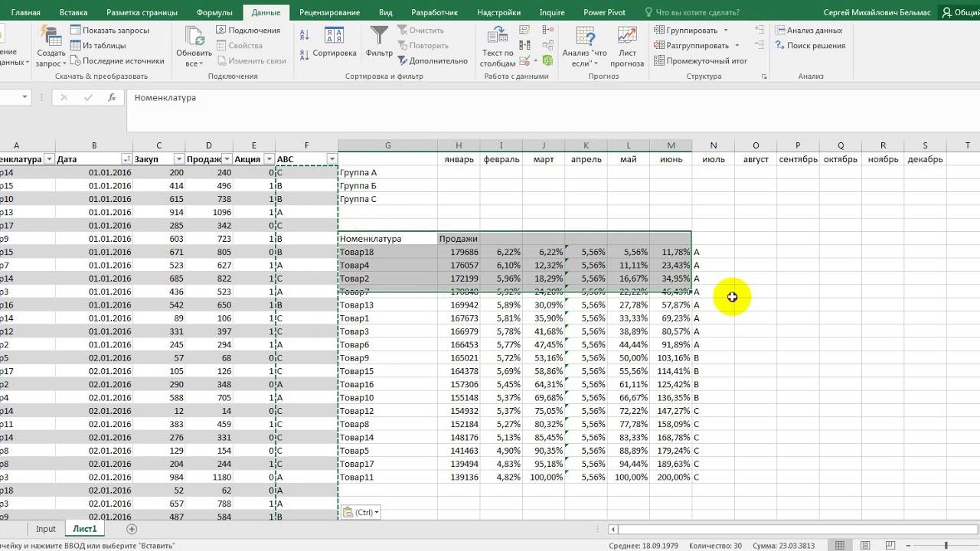
Task: Switch to Normal view in status bar
Action: (841, 546)
